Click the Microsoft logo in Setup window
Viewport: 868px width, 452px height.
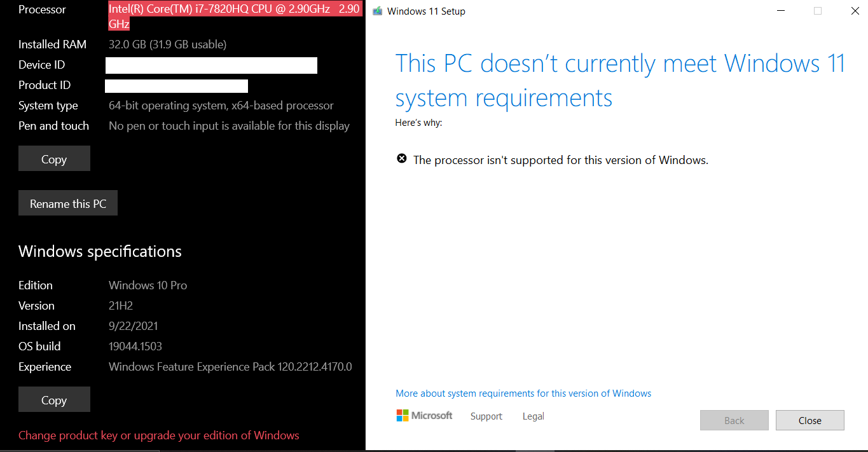click(x=424, y=416)
